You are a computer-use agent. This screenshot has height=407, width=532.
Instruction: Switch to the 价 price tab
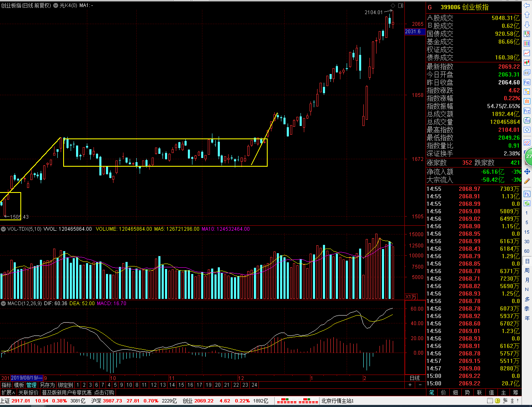point(444,392)
